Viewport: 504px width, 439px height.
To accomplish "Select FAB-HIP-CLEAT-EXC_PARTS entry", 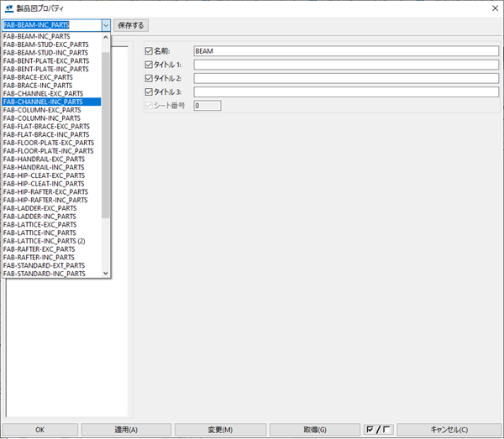I will (52, 175).
